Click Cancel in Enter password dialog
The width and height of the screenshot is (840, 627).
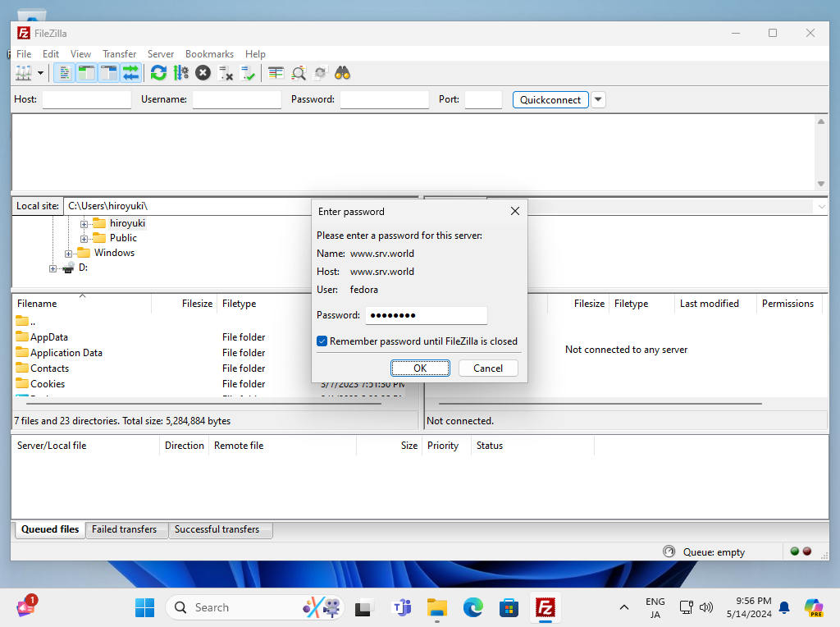(488, 368)
